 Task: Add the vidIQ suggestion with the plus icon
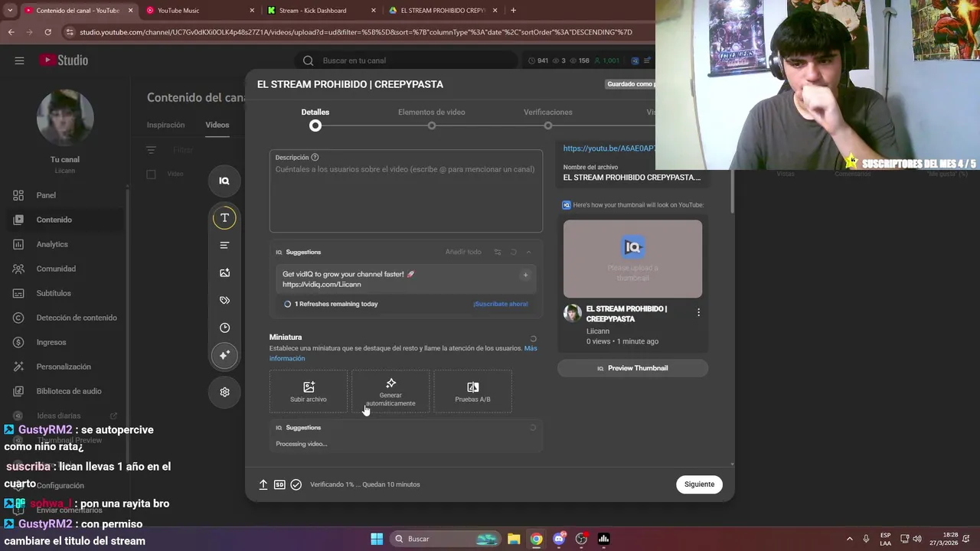(x=525, y=275)
